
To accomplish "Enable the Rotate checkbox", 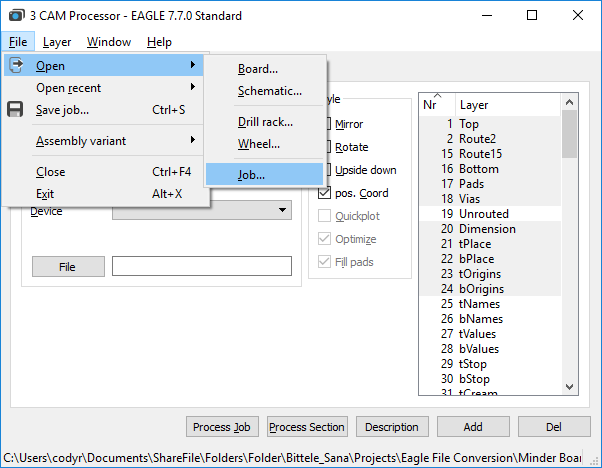I will coord(326,147).
